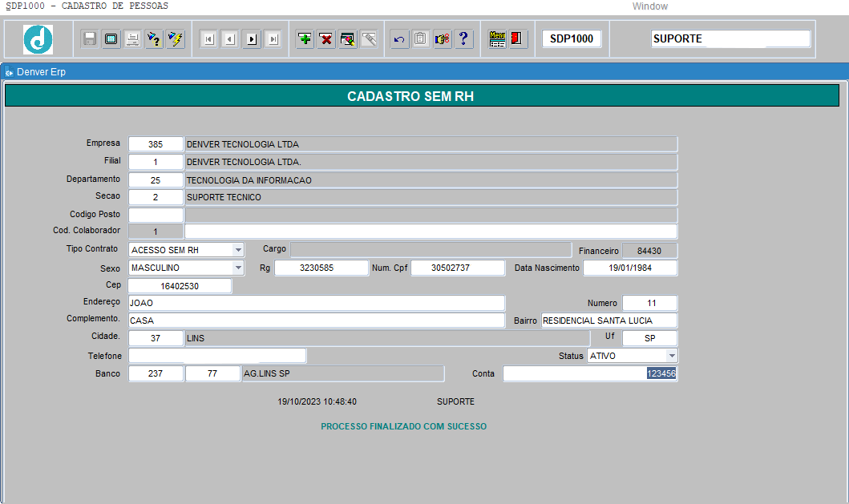The height and width of the screenshot is (504, 849).
Task: Click the SDP1000 program code field
Action: (572, 39)
